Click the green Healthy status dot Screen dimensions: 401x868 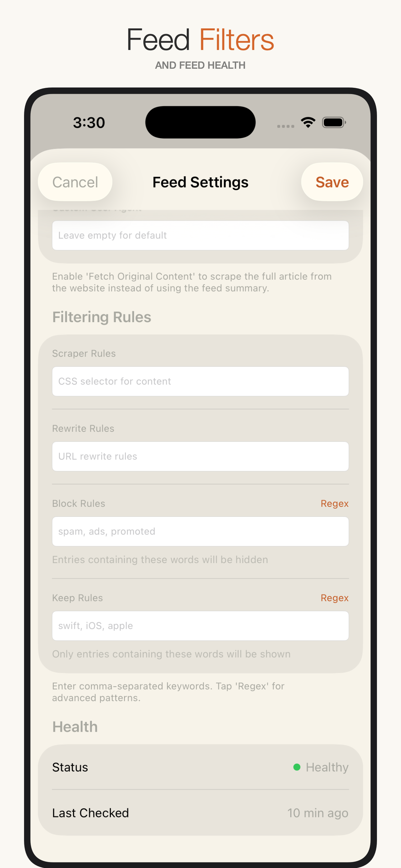(297, 767)
